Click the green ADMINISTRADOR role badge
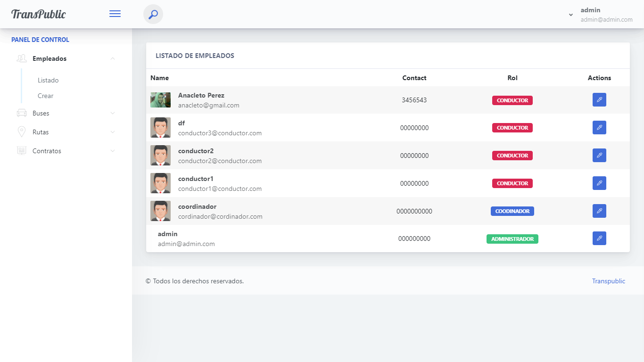The width and height of the screenshot is (644, 362). point(512,239)
